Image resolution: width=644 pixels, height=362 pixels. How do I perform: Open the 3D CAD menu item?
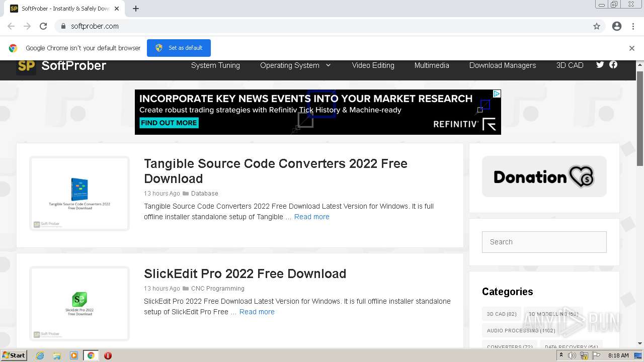[x=570, y=65]
